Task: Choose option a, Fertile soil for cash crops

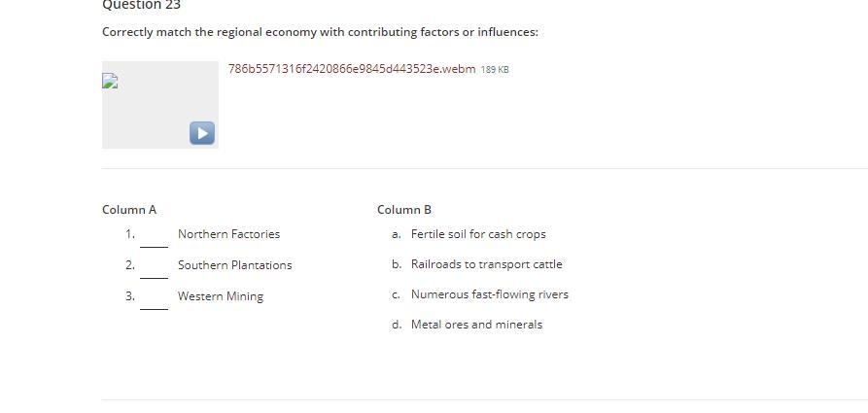Action: [x=478, y=234]
